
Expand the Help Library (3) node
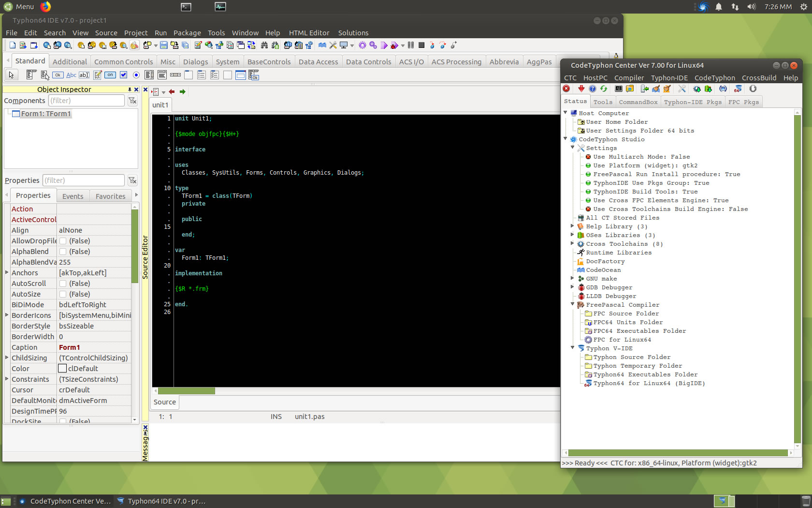click(573, 226)
